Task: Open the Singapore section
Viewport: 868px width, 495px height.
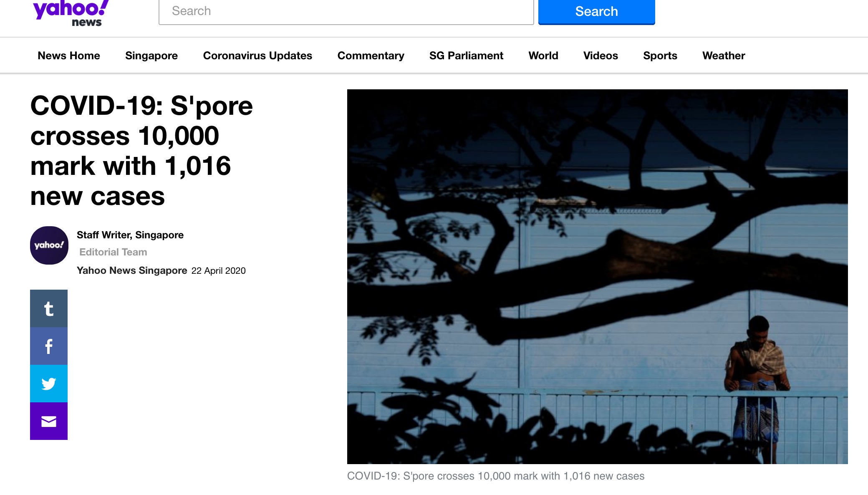Action: 151,56
